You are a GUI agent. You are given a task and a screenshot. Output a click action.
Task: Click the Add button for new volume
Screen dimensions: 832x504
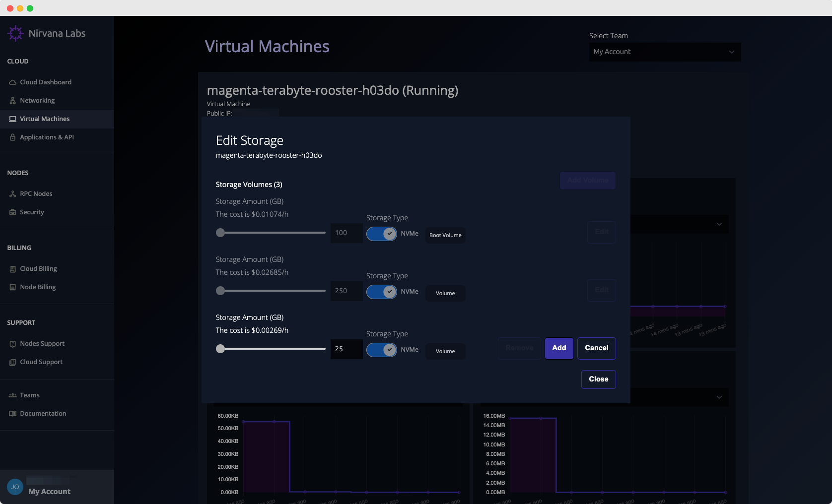click(x=559, y=348)
